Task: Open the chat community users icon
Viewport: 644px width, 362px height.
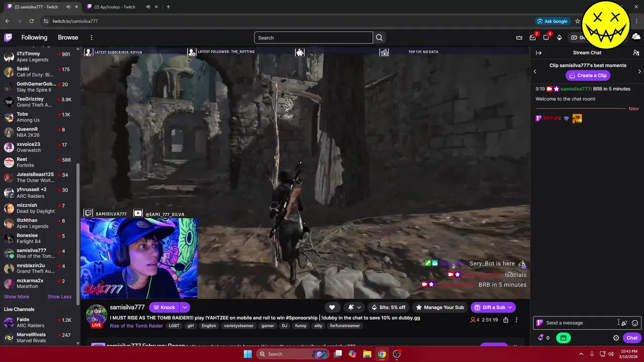Action: 636,53
